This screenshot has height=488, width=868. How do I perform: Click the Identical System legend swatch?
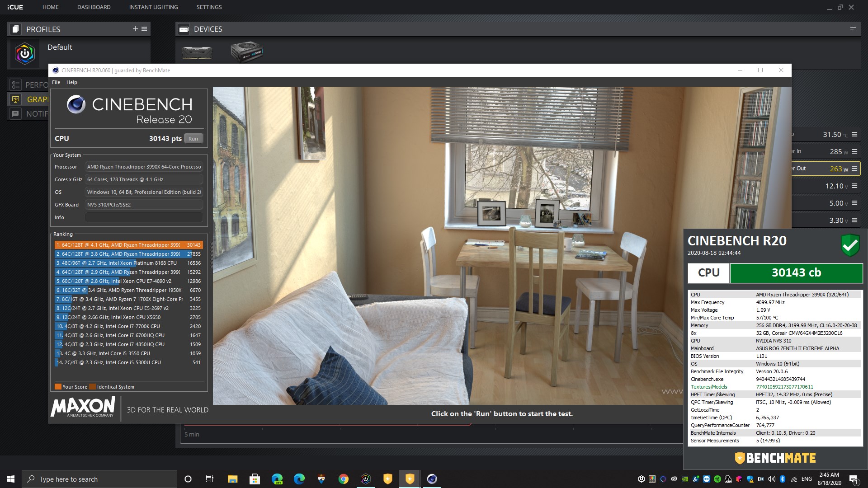click(x=92, y=387)
